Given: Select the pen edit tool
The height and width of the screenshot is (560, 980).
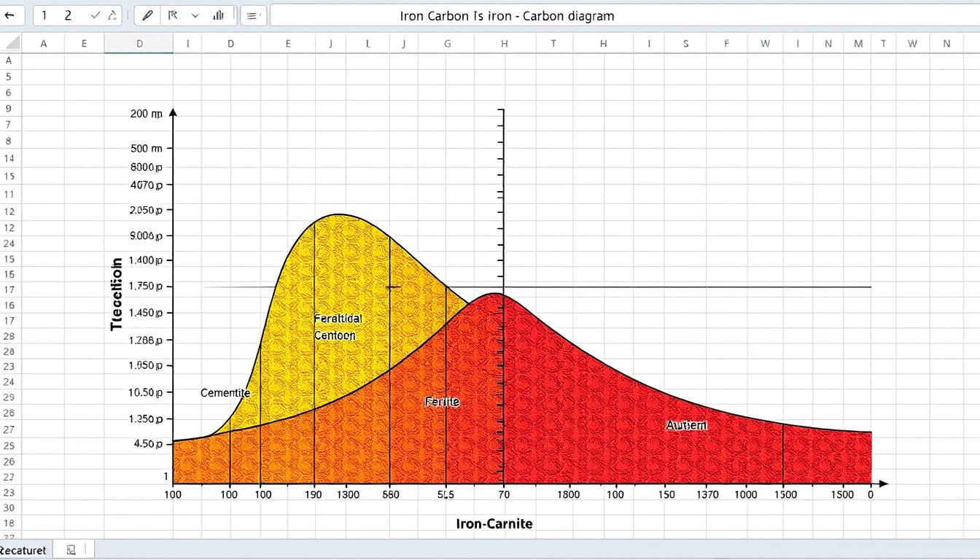Looking at the screenshot, I should [148, 15].
